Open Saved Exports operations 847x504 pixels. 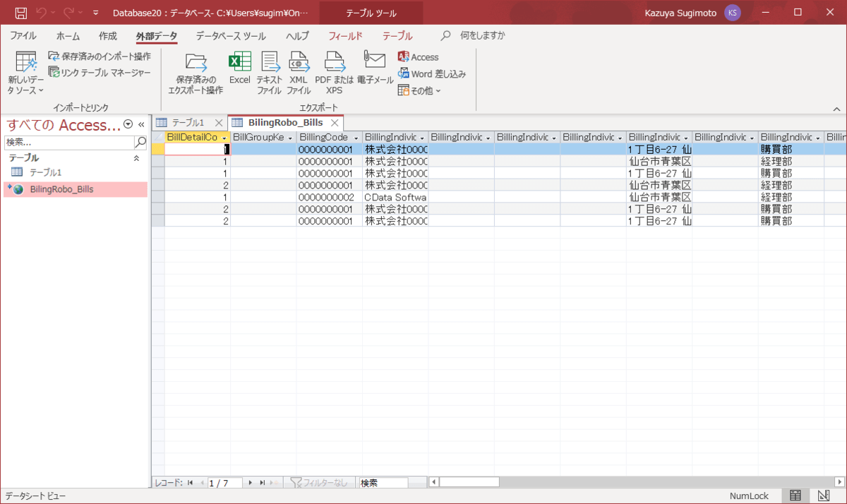point(196,73)
